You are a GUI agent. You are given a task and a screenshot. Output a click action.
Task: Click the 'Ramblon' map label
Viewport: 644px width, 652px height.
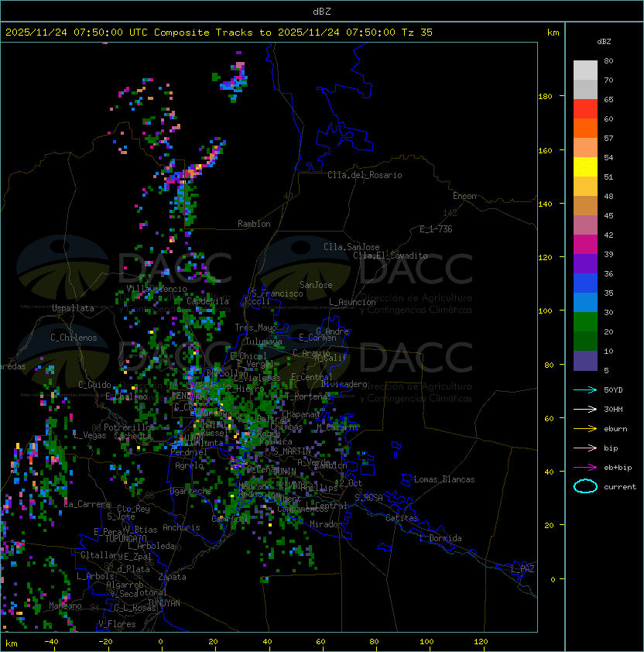[254, 224]
